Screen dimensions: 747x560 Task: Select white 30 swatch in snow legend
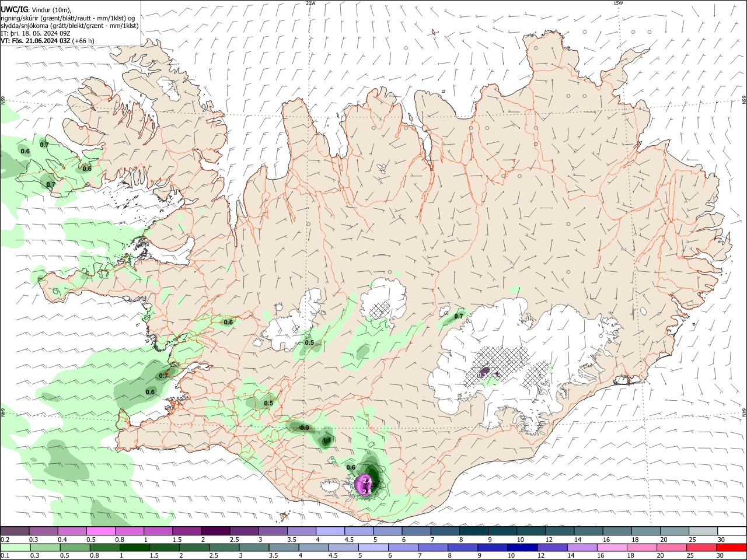tap(732, 531)
